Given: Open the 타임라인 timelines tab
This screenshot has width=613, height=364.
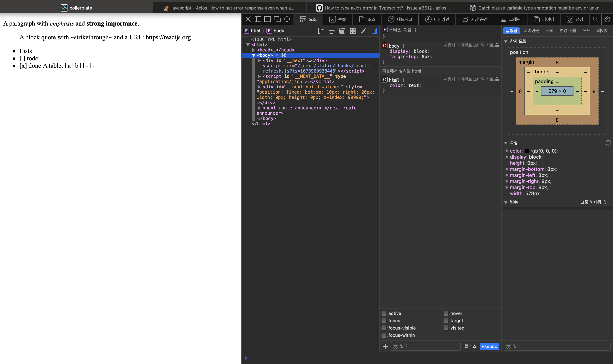Looking at the screenshot, I should 437,19.
